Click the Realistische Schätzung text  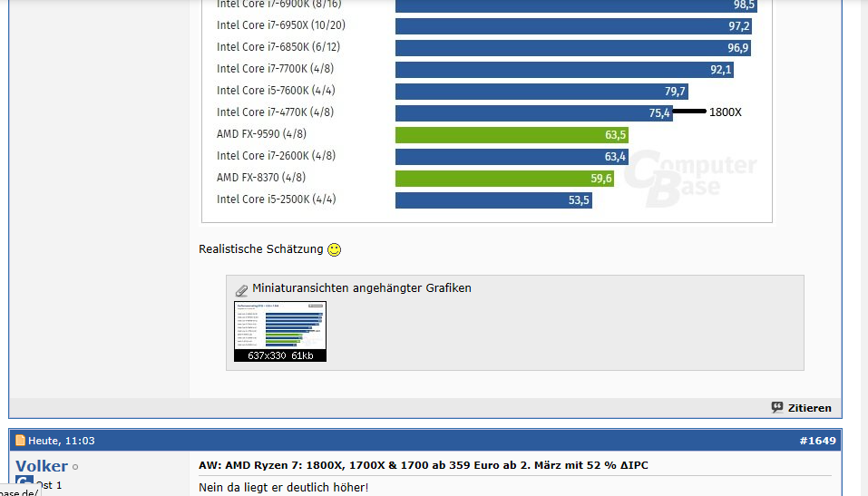coord(260,249)
